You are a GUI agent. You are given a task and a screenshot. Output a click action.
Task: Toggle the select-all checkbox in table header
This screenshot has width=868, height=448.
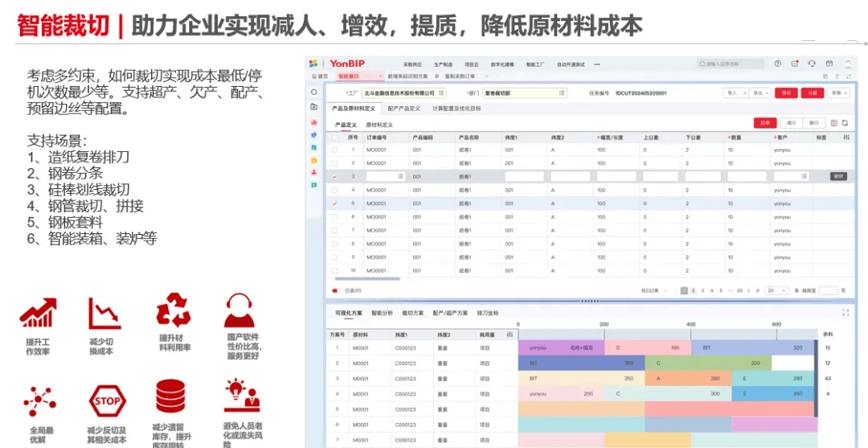(334, 137)
